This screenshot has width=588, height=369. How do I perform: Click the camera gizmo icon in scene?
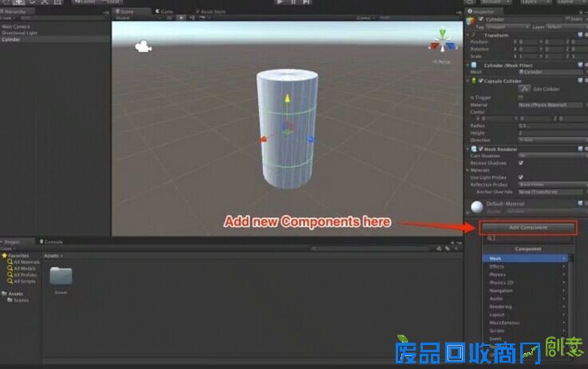pos(144,47)
